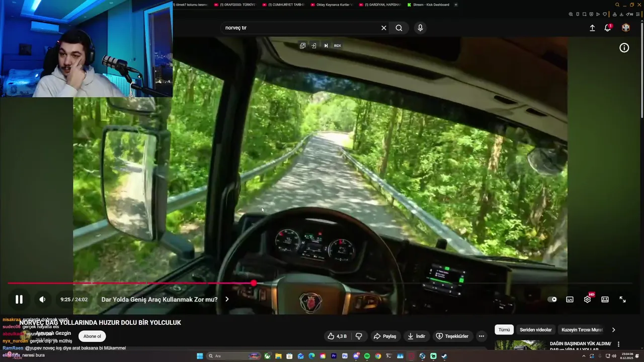Open YouTube notifications bell

[608, 28]
